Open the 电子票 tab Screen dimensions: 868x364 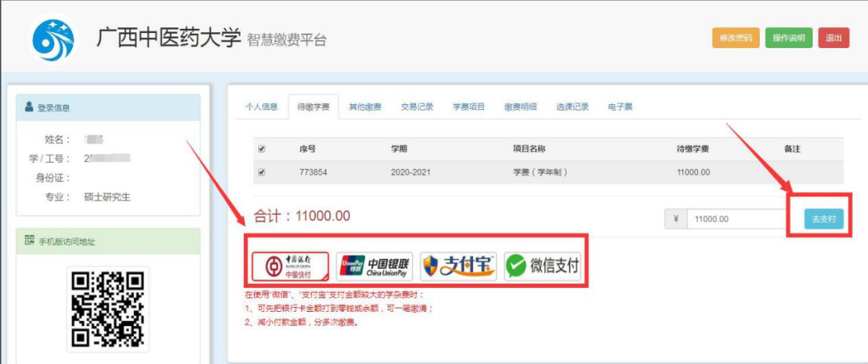tap(621, 107)
